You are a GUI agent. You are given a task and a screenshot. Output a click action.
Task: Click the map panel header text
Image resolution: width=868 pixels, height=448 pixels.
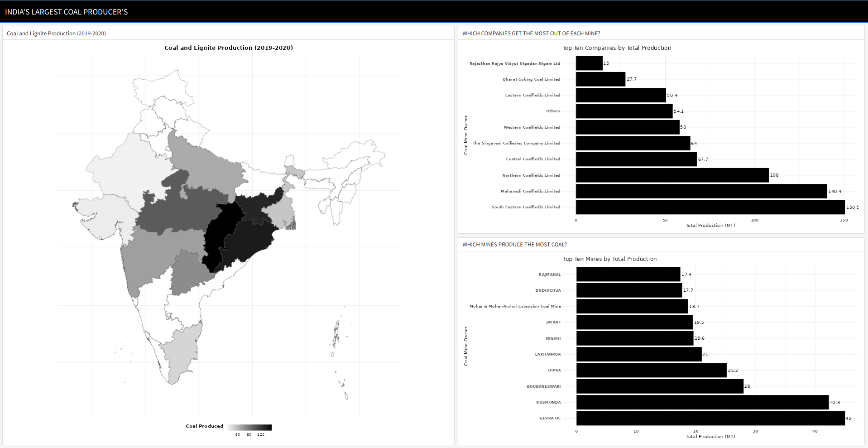(x=56, y=34)
